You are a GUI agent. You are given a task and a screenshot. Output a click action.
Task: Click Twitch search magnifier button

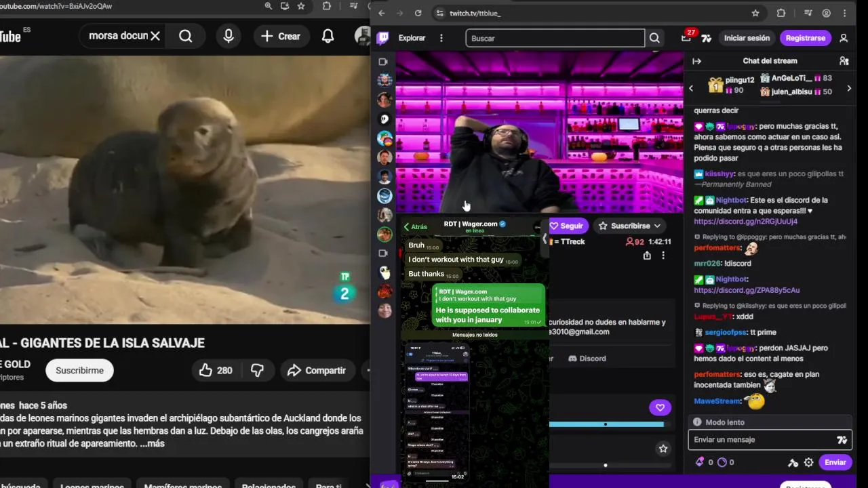click(654, 38)
